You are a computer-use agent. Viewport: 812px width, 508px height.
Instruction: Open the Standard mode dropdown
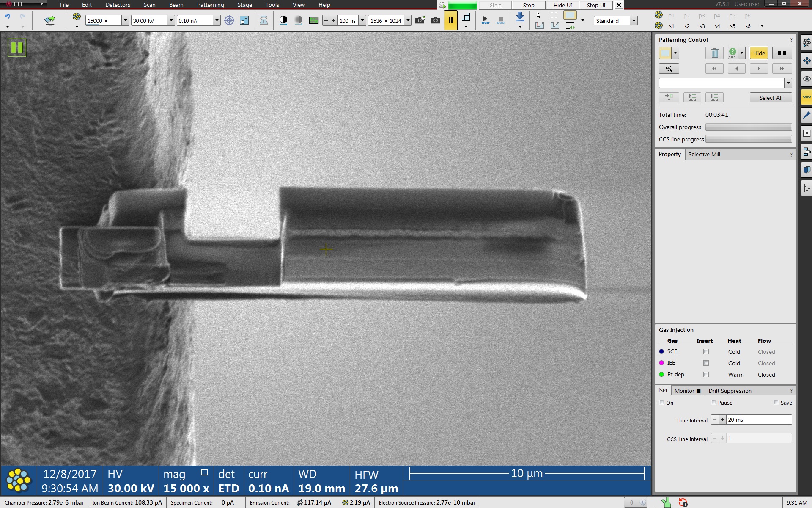634,20
